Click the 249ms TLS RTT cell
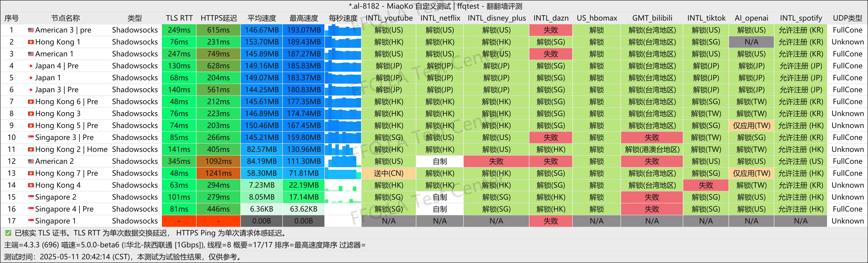The height and width of the screenshot is (263, 868). [179, 30]
